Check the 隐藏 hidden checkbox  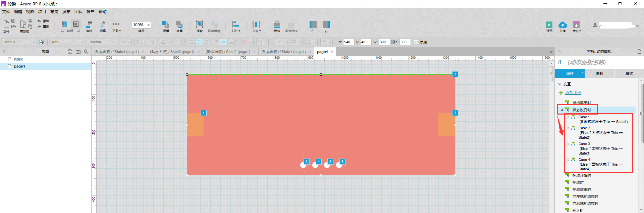pos(416,42)
